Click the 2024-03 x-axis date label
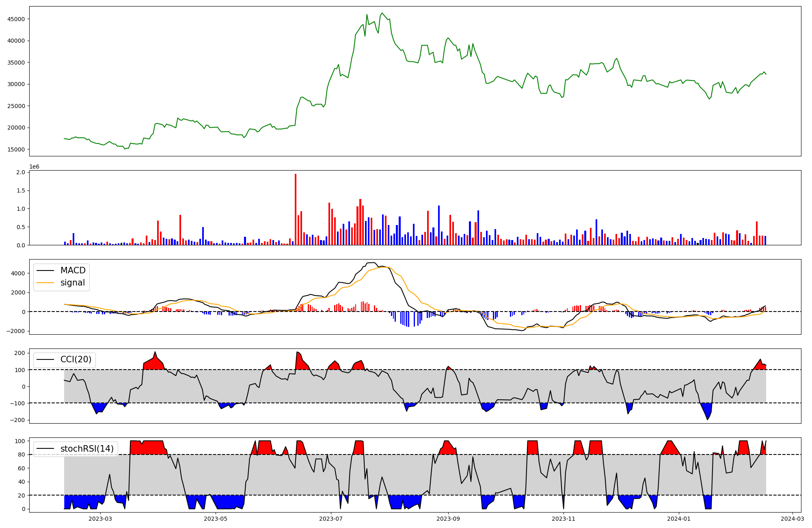Image resolution: width=812 pixels, height=528 pixels. point(793,519)
